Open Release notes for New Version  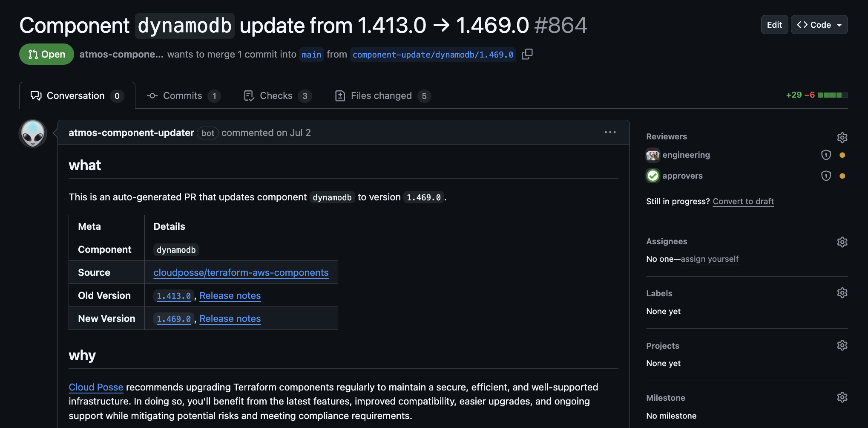click(230, 318)
